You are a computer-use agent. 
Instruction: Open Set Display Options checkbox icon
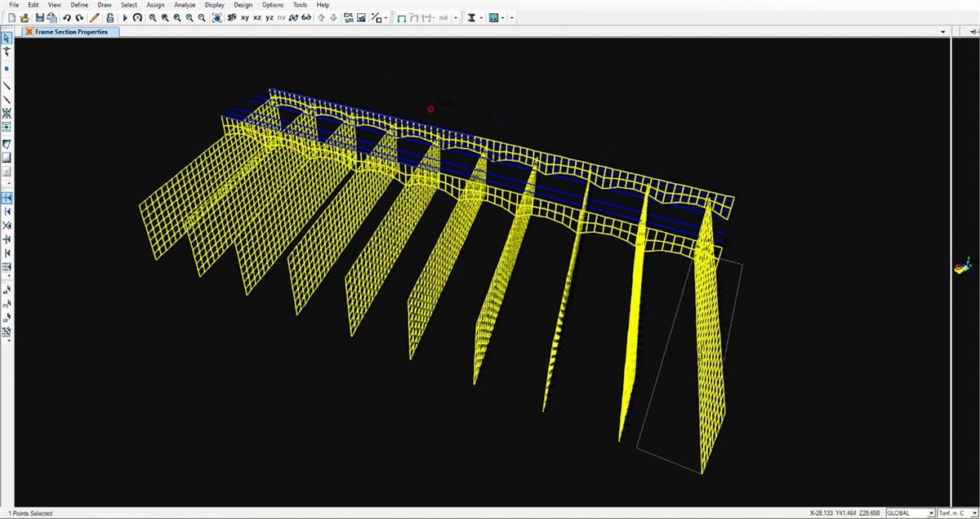361,17
